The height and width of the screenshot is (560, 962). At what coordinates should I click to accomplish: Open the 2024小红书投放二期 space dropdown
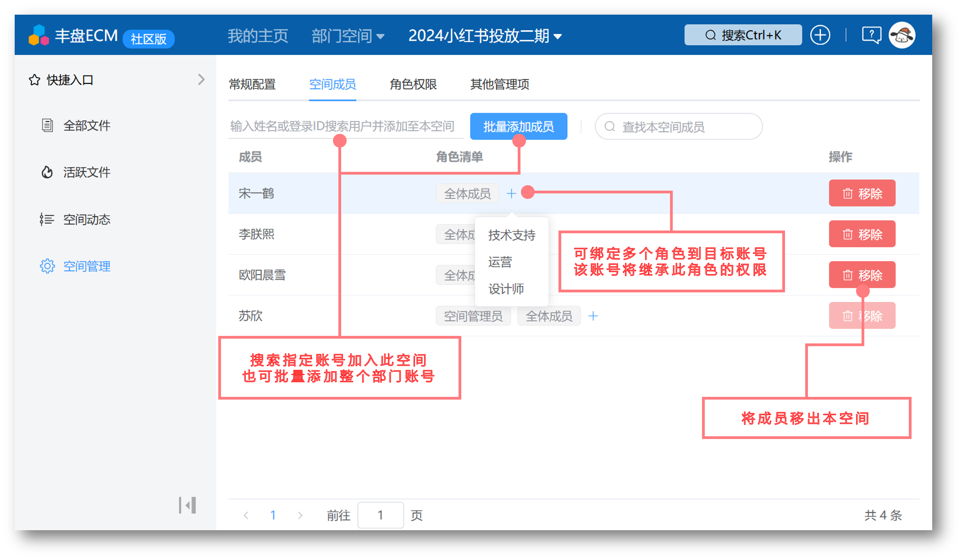click(485, 36)
